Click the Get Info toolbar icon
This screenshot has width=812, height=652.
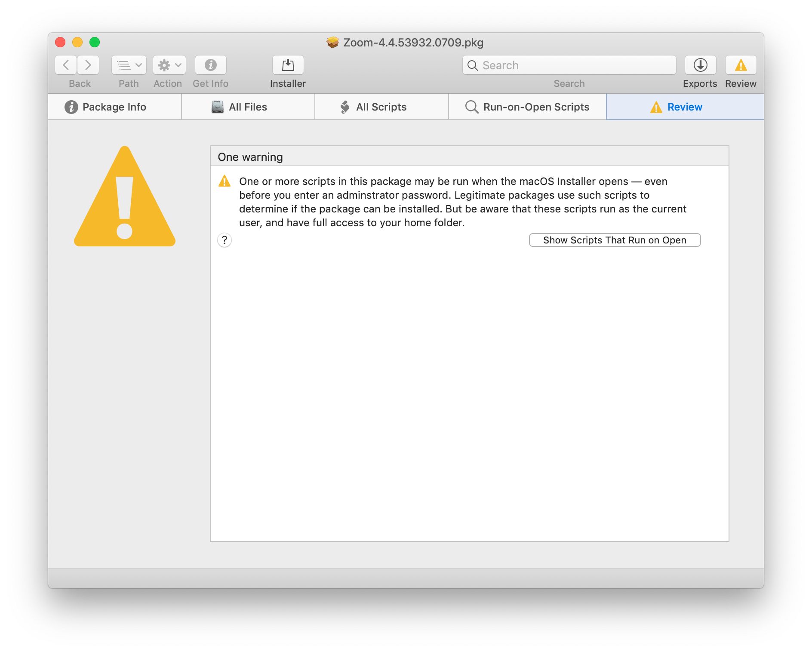211,65
